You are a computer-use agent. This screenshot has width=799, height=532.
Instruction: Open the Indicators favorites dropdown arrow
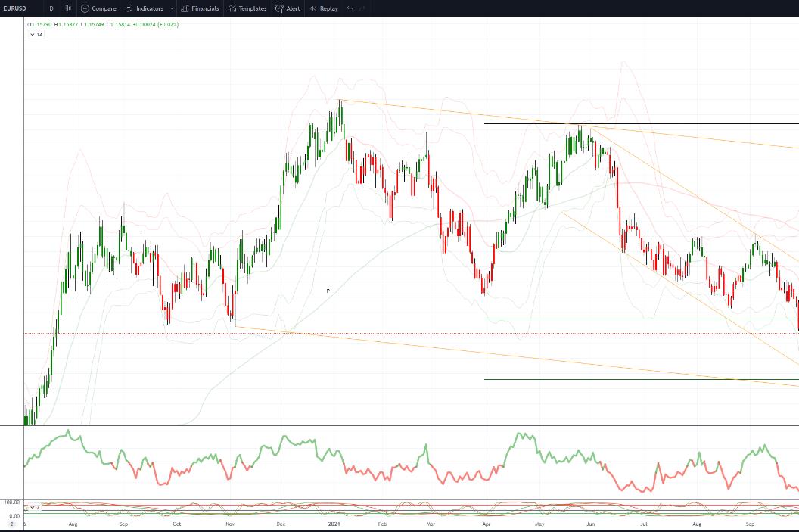pyautogui.click(x=172, y=8)
